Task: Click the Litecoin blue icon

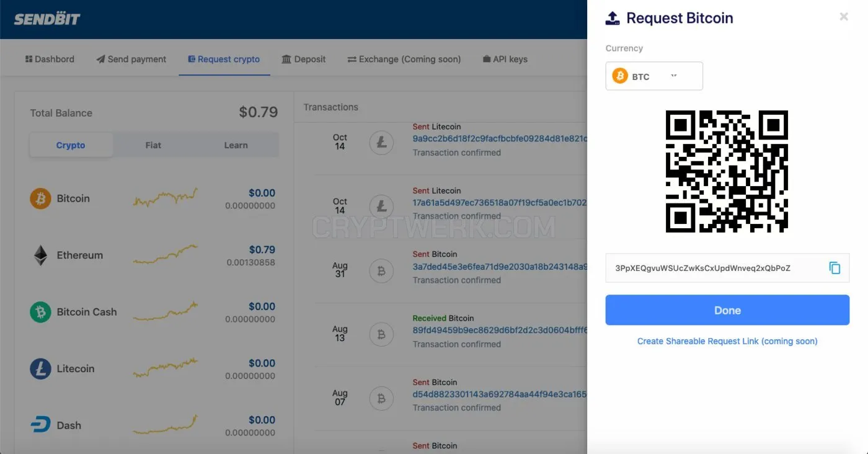Action: click(40, 369)
